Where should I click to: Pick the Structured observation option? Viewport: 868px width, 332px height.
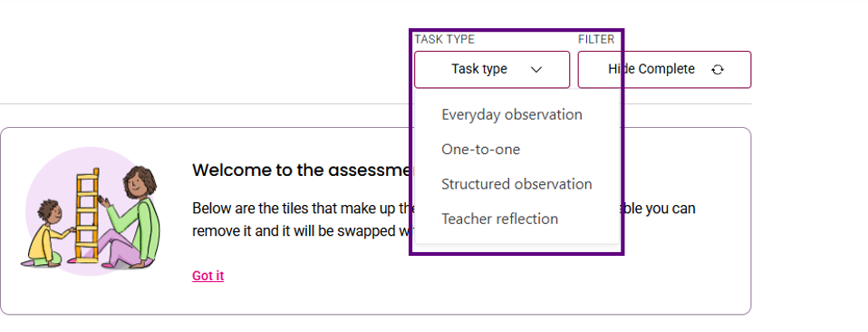coord(516,184)
